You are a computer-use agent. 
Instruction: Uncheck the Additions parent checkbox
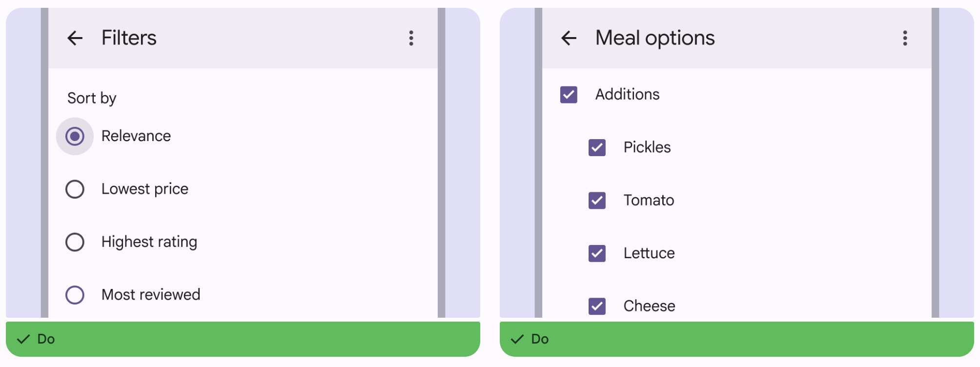(x=569, y=95)
